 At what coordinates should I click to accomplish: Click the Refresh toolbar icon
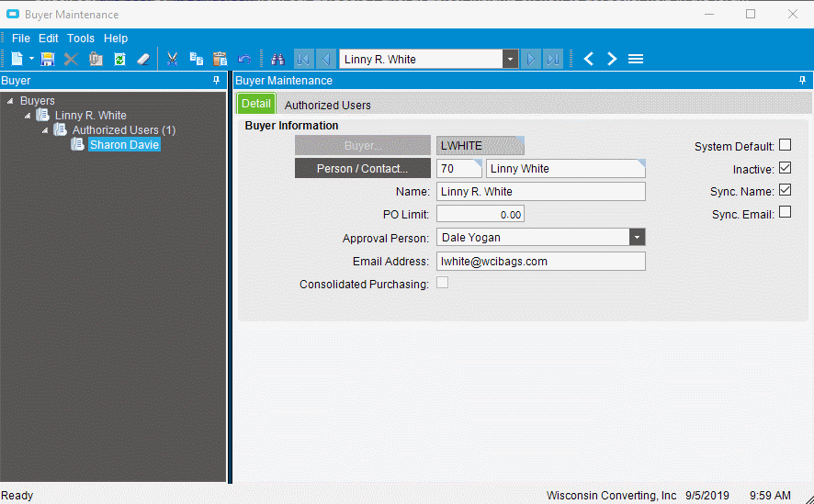120,59
